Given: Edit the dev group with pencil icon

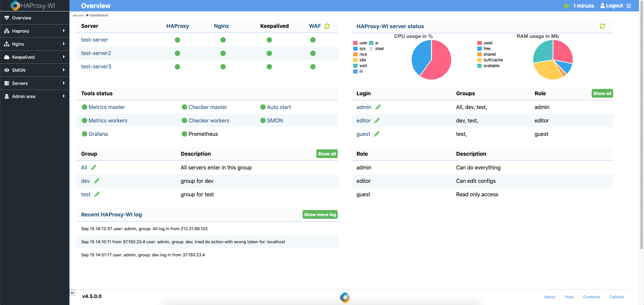Looking at the screenshot, I should (97, 181).
